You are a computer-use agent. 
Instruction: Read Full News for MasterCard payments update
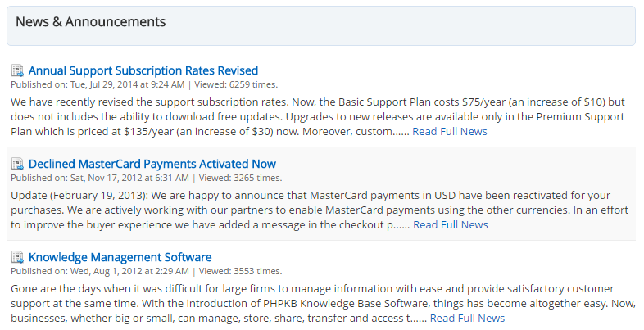tap(451, 224)
